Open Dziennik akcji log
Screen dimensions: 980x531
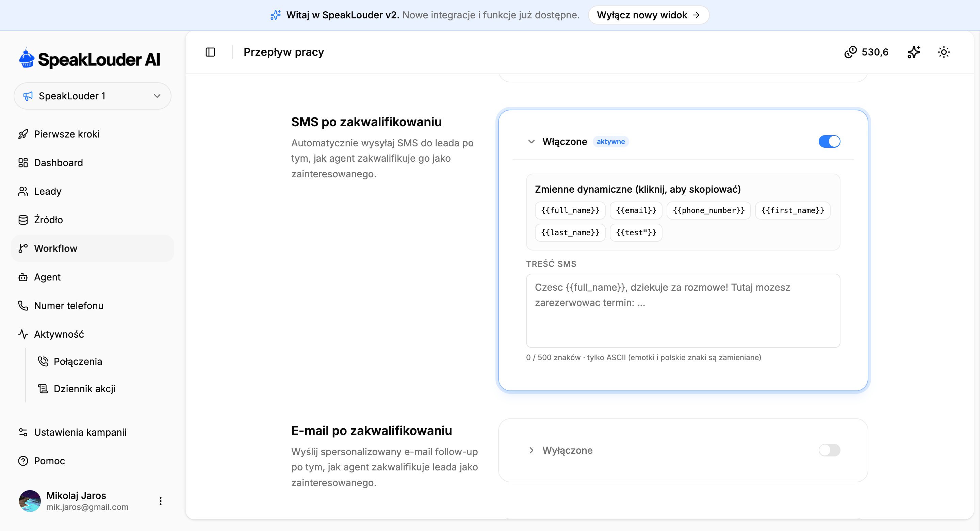[102, 389]
